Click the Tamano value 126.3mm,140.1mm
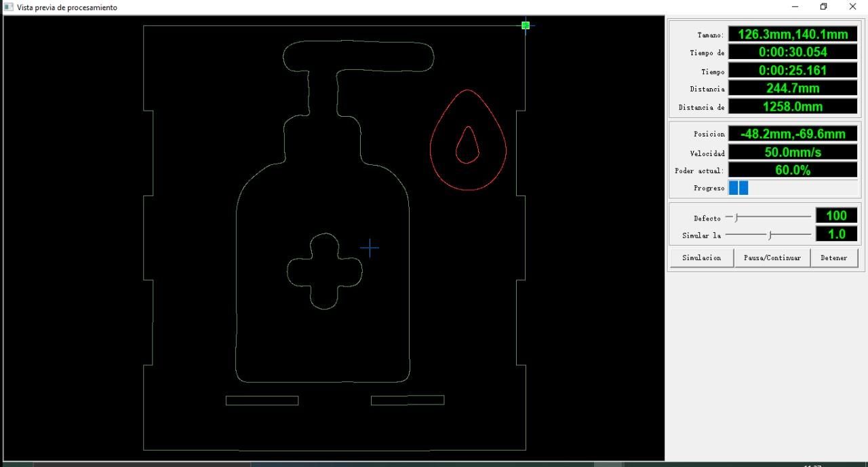The height and width of the screenshot is (467, 868). coord(793,34)
